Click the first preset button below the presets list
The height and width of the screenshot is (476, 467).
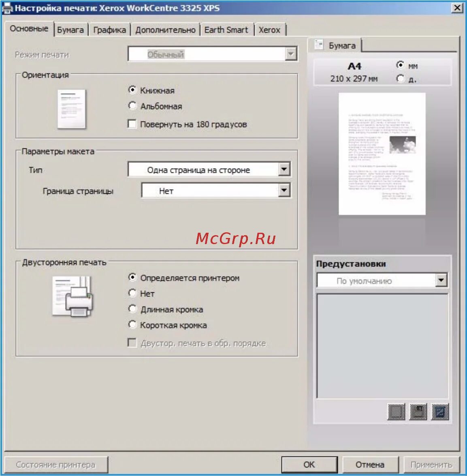pos(396,412)
